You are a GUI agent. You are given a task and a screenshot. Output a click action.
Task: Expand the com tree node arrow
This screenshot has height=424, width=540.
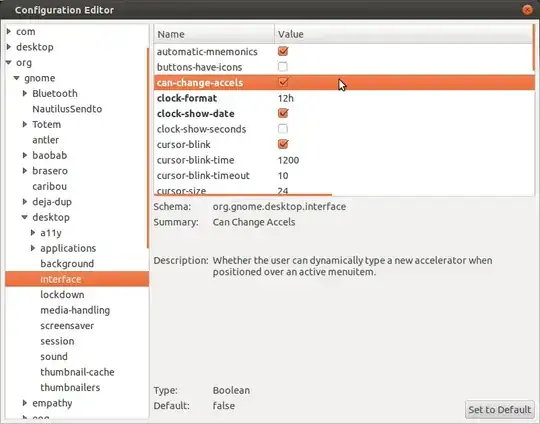(9, 31)
